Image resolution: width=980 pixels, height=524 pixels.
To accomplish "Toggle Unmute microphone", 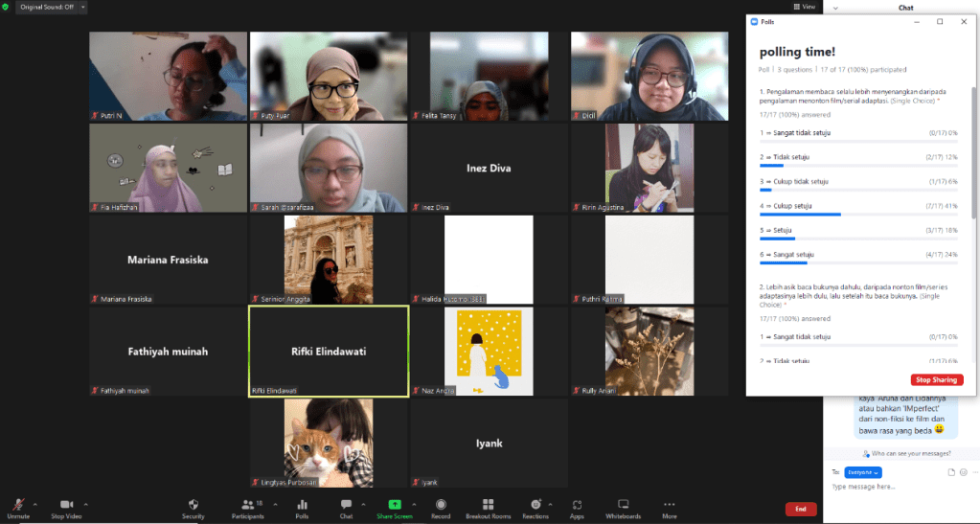I will (x=16, y=504).
